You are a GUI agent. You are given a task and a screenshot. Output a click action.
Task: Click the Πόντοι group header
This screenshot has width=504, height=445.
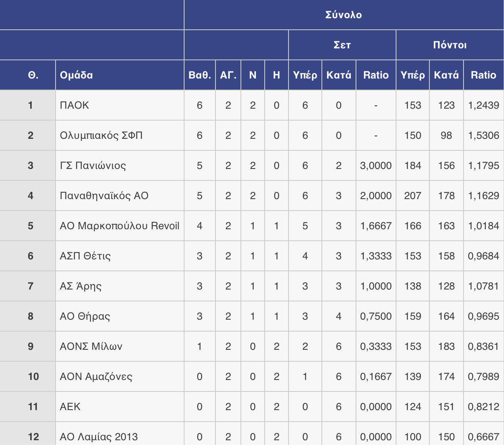point(450,45)
